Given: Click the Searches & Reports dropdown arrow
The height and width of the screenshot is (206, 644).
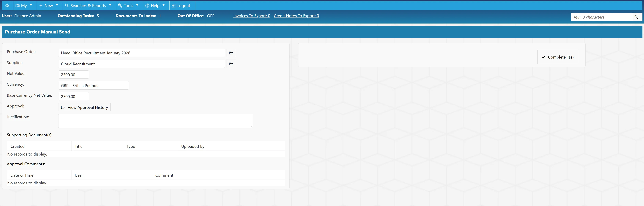Looking at the screenshot, I should (x=110, y=5).
